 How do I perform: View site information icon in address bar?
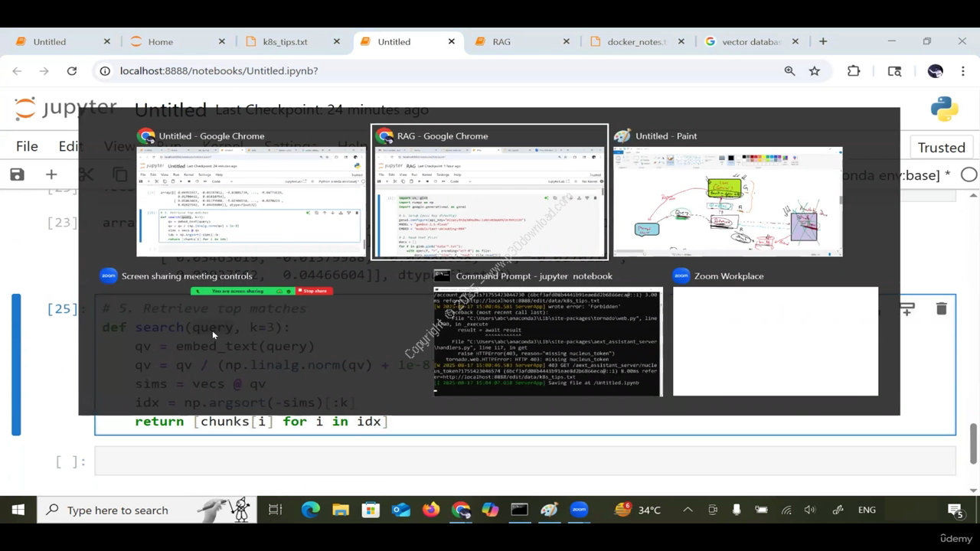coord(105,70)
